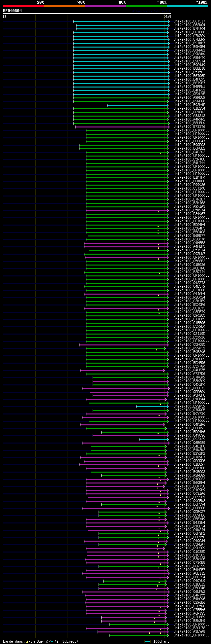The height and width of the screenshot is (644, 211).
Task: Click the yellow gap marker on the UniRef100_B3RTI1 row
Action: coord(159,273)
